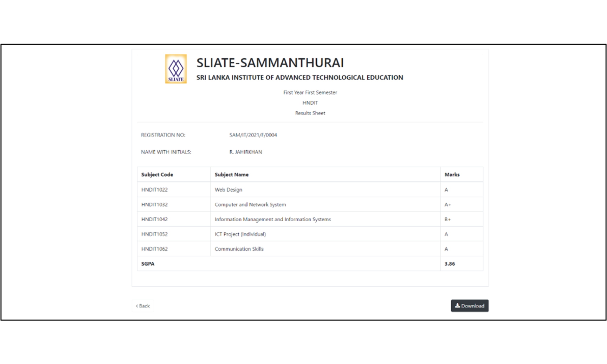The width and height of the screenshot is (607, 364).
Task: Click the SLIATE logo image
Action: [x=176, y=69]
